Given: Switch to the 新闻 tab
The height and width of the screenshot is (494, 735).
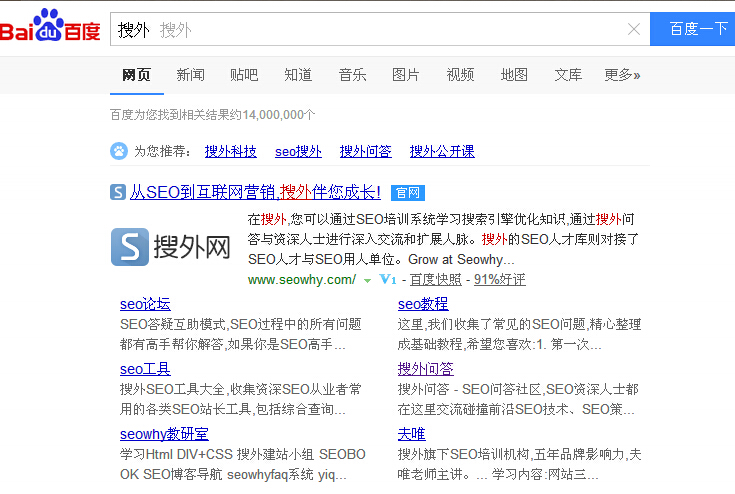Looking at the screenshot, I should coord(190,75).
